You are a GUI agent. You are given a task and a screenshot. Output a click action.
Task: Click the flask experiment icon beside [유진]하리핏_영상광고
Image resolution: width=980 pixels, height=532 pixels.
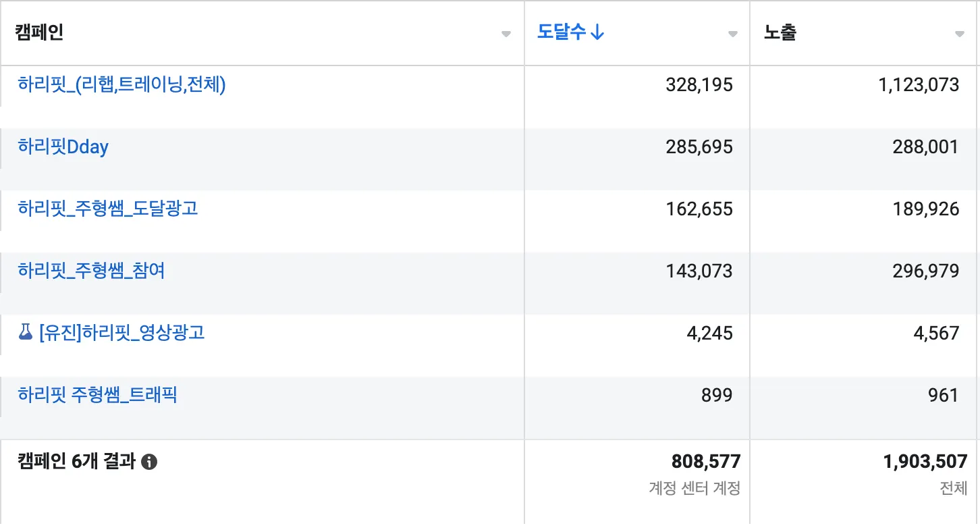pyautogui.click(x=26, y=332)
